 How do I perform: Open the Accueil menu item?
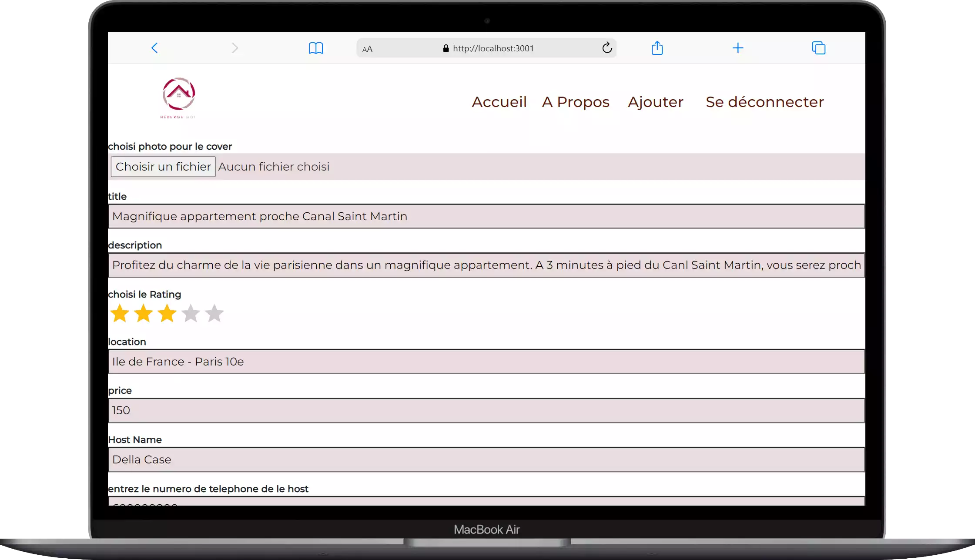[x=499, y=102]
